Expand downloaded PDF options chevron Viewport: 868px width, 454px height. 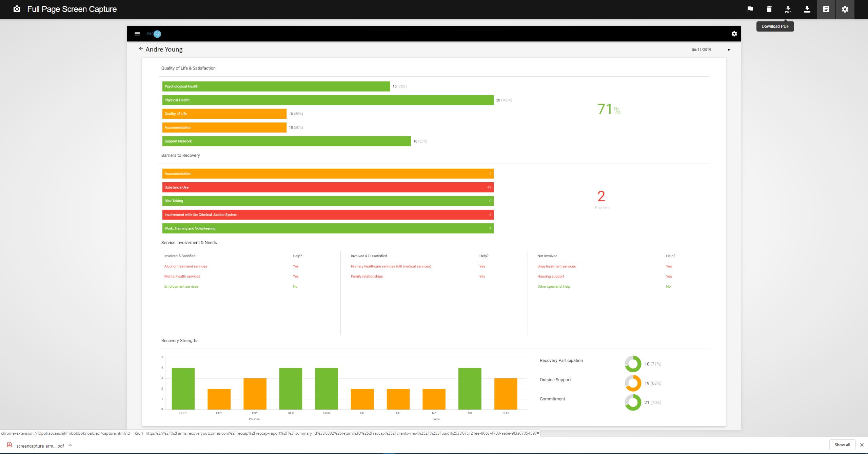[70, 445]
